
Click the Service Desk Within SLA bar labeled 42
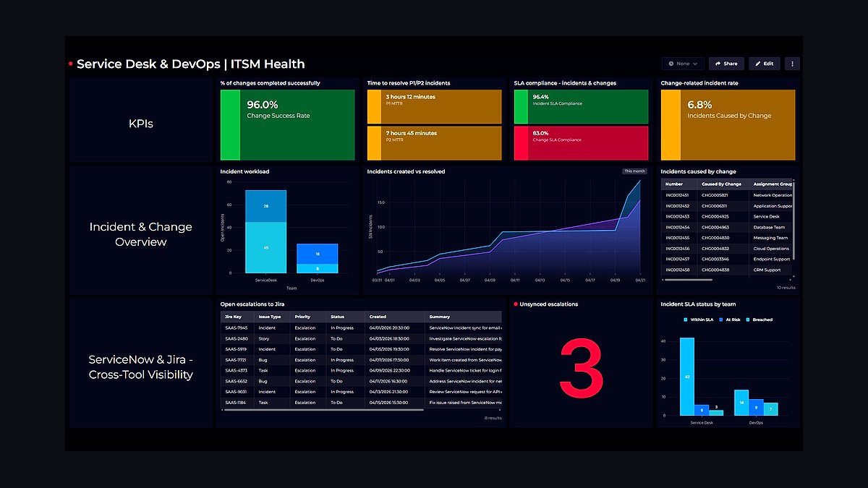686,377
